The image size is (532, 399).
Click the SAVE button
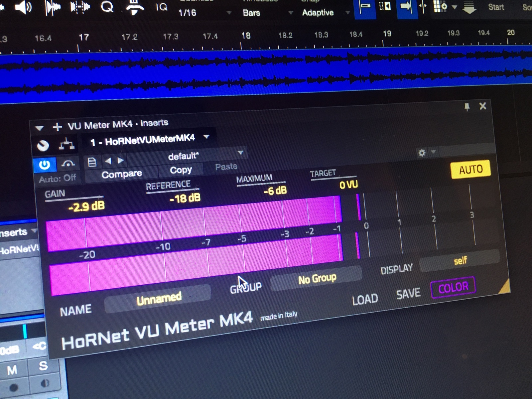pos(408,294)
